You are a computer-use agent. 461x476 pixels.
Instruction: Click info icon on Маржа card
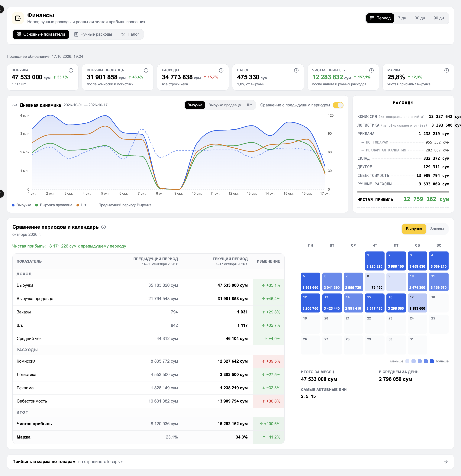446,70
